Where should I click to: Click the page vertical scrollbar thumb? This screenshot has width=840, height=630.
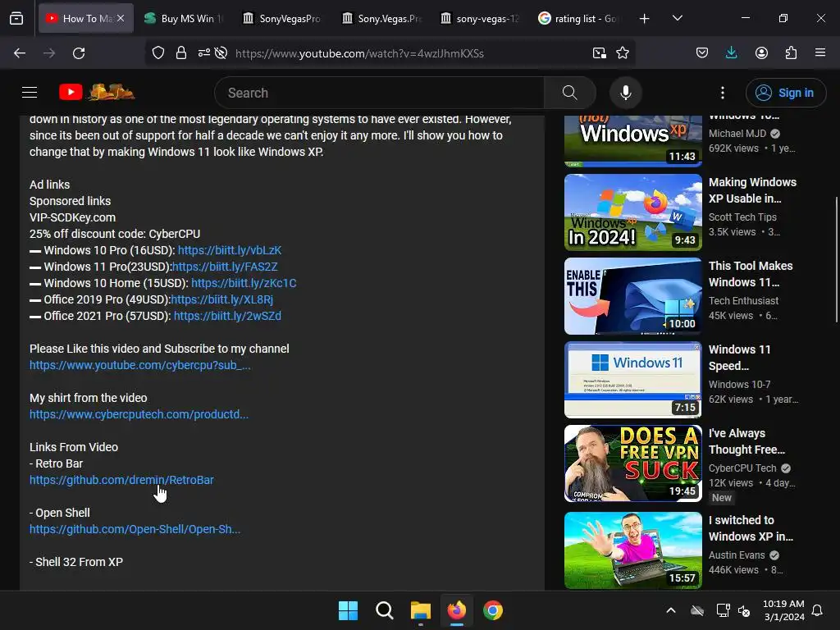point(836,260)
